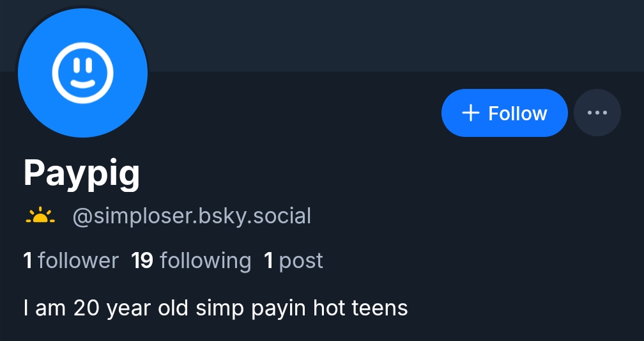644x341 pixels.
Task: Click the Follow button
Action: [x=504, y=113]
